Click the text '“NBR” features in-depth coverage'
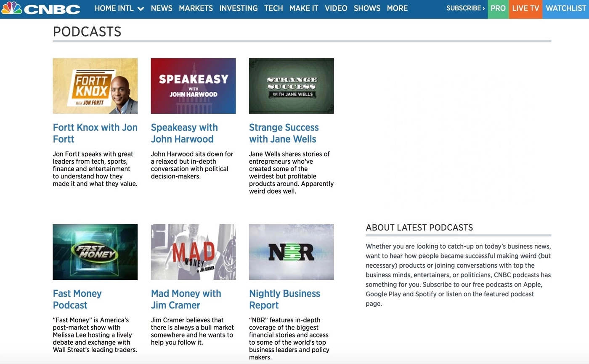Screen dimensions: 589x364 point(289,339)
